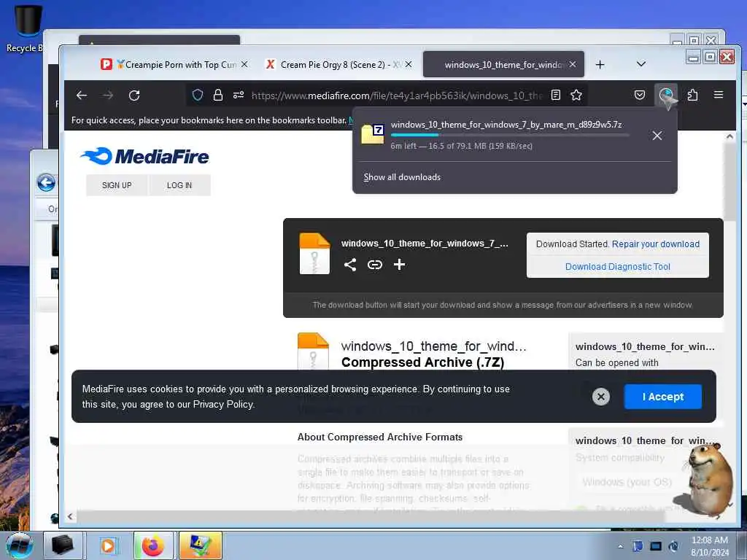Click the download progress bar
The height and width of the screenshot is (560, 747).
pos(509,135)
